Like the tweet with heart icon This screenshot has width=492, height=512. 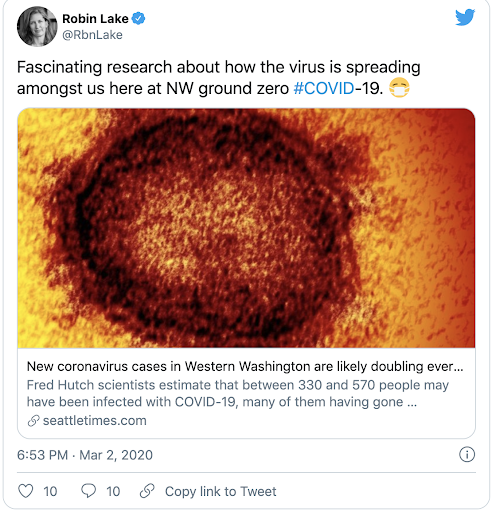pyautogui.click(x=26, y=491)
